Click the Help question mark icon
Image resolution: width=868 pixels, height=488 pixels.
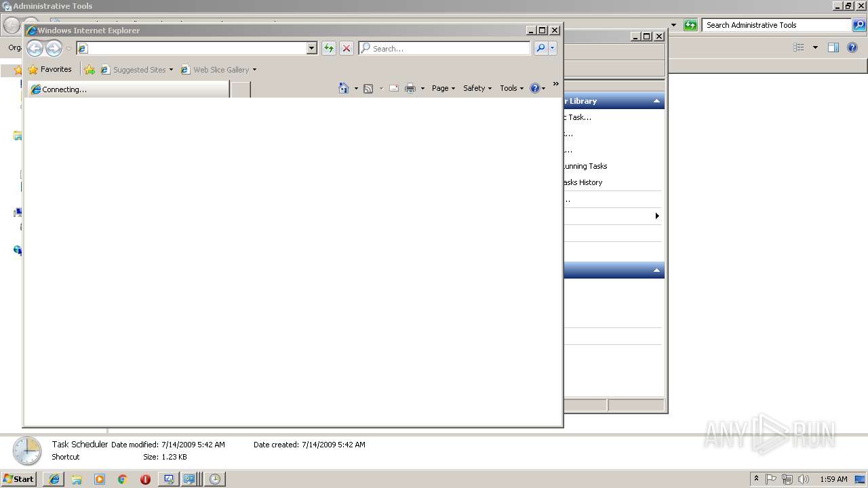tap(534, 88)
